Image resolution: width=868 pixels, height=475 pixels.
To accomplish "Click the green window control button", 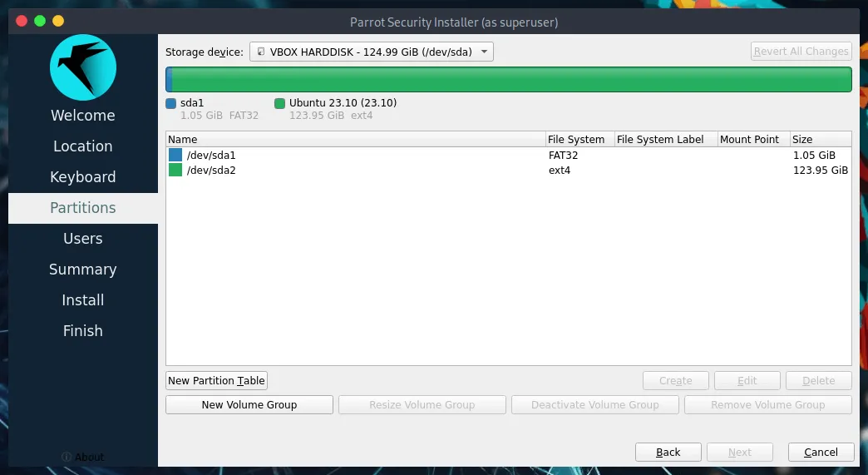I will pyautogui.click(x=40, y=21).
